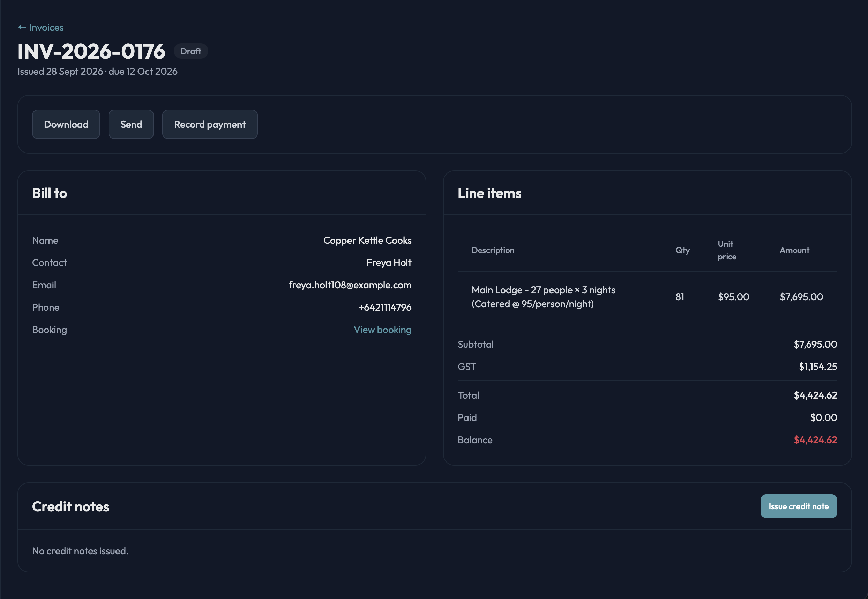Click the Unit price column header
This screenshot has height=599, width=868.
click(727, 250)
